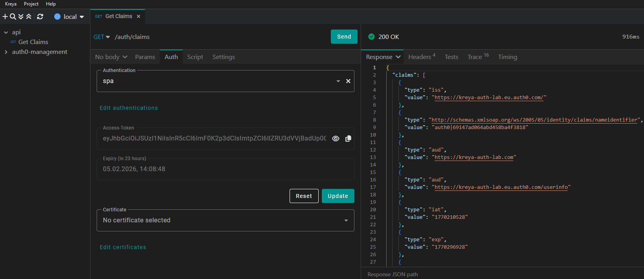Image resolution: width=644 pixels, height=279 pixels.
Task: Open the Certificate selection dropdown
Action: click(225, 220)
